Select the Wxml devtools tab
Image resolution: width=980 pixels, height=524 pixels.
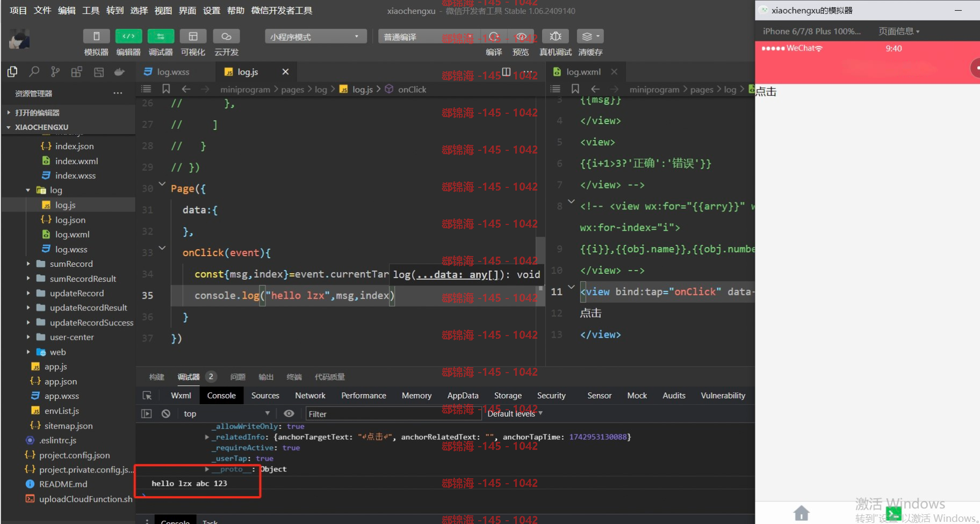pos(181,396)
